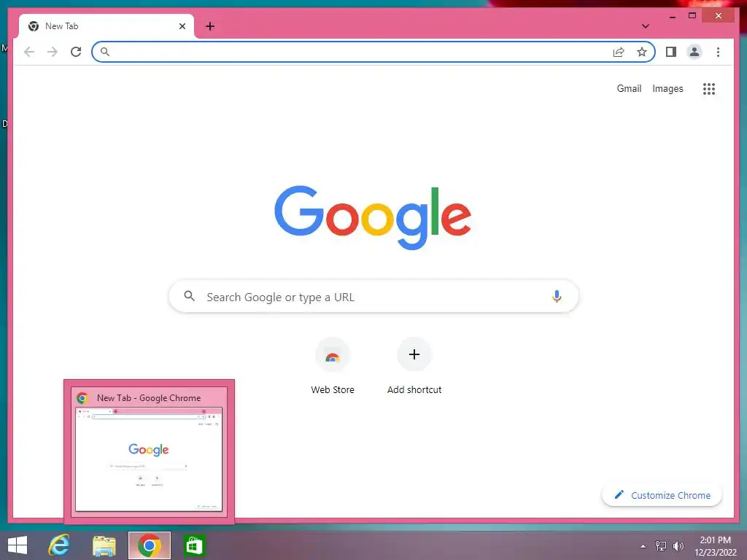This screenshot has width=747, height=560.
Task: Open the network status tray icon
Action: pos(660,546)
